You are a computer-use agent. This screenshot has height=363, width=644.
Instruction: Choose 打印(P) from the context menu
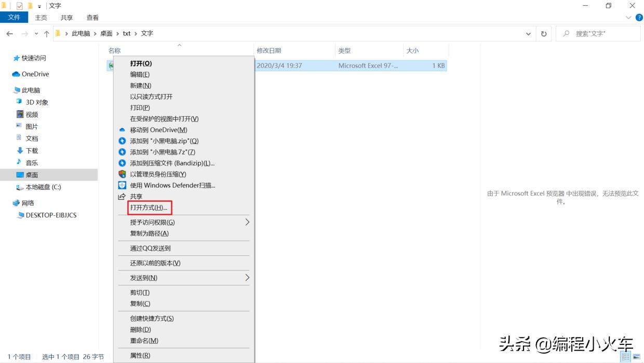pyautogui.click(x=184, y=108)
